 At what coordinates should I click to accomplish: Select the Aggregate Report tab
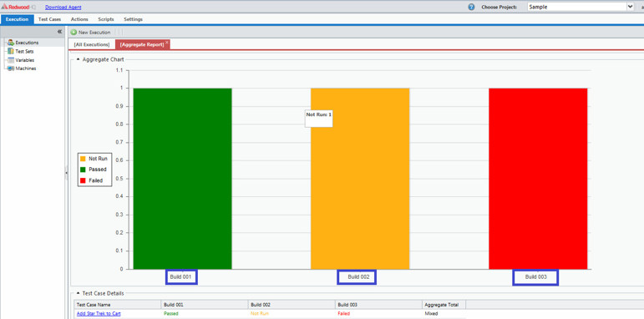[x=142, y=44]
